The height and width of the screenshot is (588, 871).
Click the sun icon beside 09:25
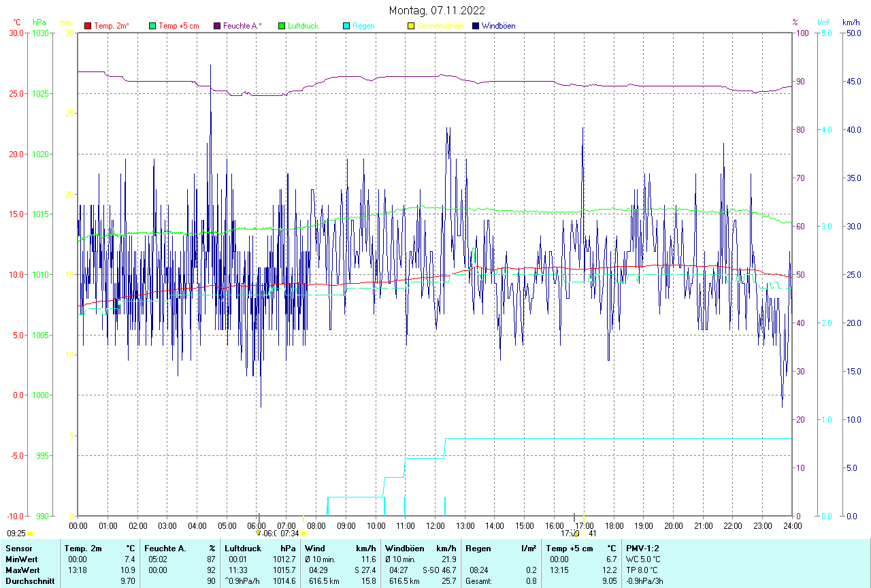click(x=30, y=534)
